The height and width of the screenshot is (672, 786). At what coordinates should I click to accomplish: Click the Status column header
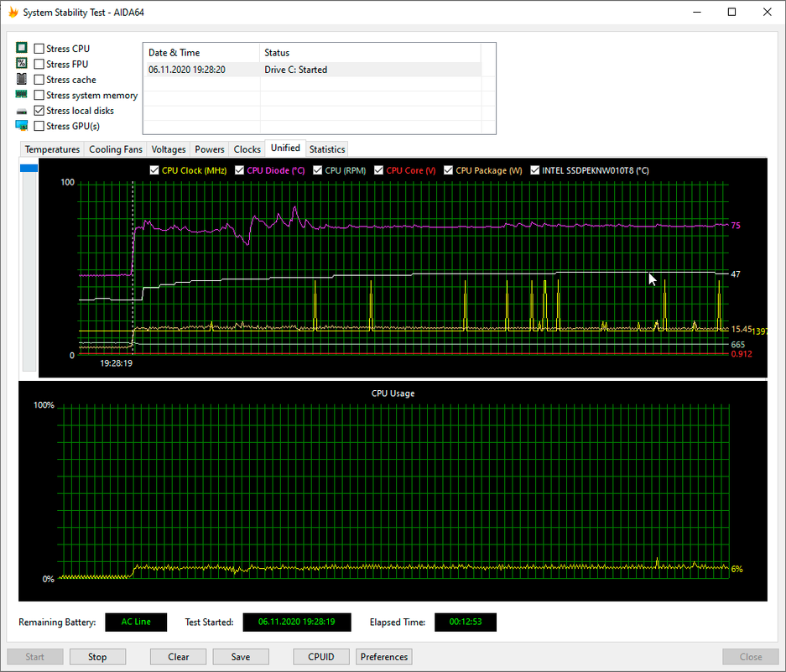pyautogui.click(x=370, y=53)
